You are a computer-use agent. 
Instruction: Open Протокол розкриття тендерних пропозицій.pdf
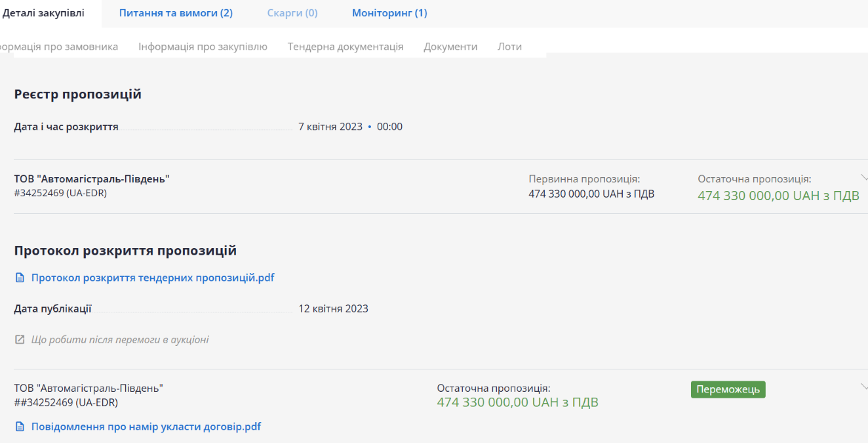(x=153, y=278)
